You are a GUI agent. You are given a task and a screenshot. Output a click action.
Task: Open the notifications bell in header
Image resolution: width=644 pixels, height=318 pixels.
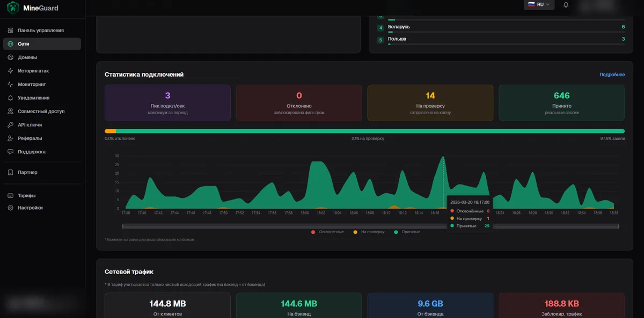[x=566, y=5]
